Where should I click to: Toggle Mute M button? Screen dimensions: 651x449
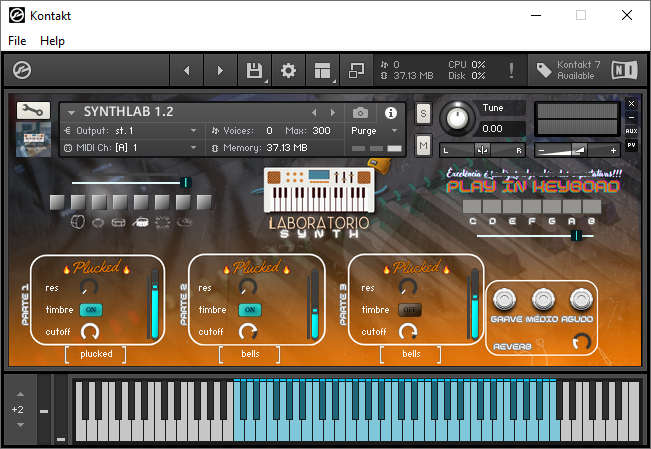[423, 145]
